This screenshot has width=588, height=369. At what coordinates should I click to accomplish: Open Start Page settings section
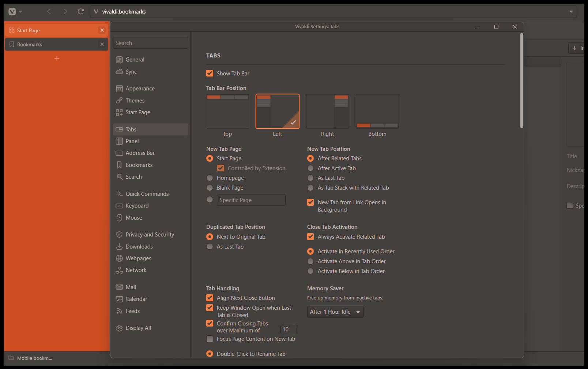151,112
